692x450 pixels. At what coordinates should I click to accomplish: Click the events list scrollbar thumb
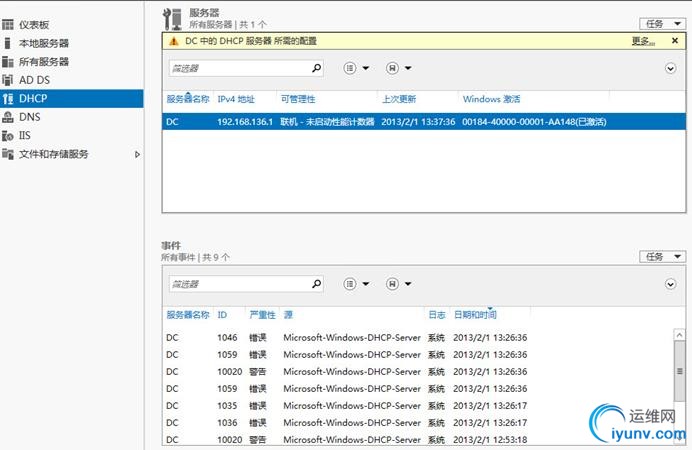680,371
